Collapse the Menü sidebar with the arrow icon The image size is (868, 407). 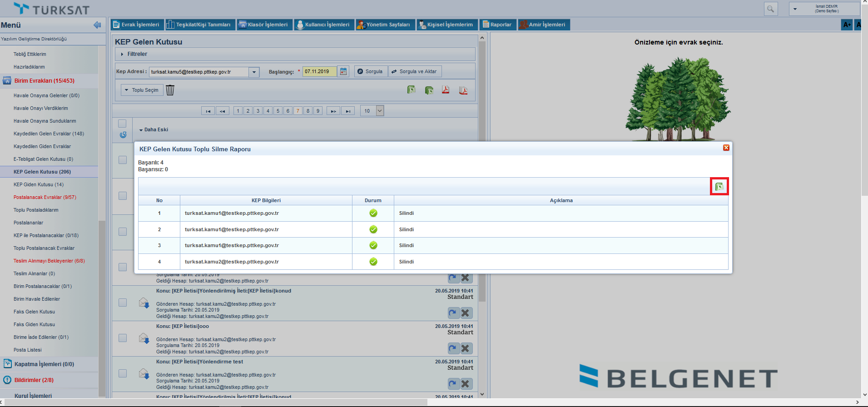click(x=97, y=25)
